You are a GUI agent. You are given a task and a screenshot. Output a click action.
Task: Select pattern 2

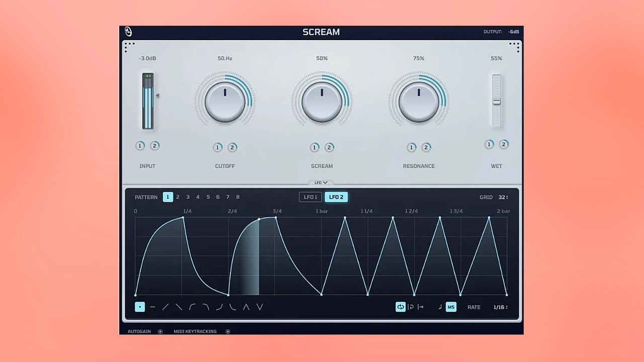click(178, 197)
